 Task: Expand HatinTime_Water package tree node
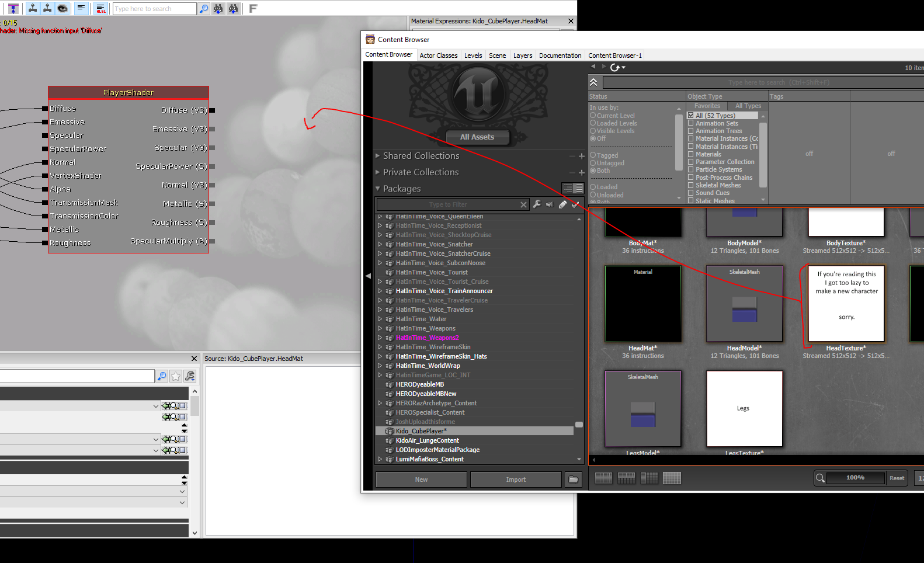click(x=380, y=319)
